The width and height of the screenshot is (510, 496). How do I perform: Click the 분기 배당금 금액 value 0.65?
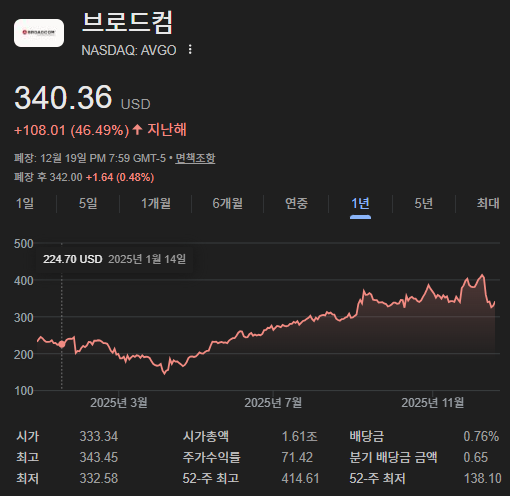coord(475,457)
